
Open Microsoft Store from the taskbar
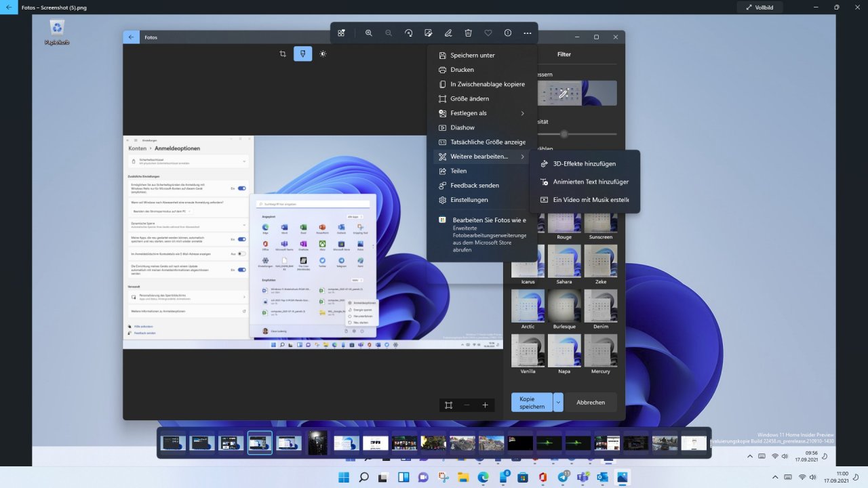click(523, 477)
